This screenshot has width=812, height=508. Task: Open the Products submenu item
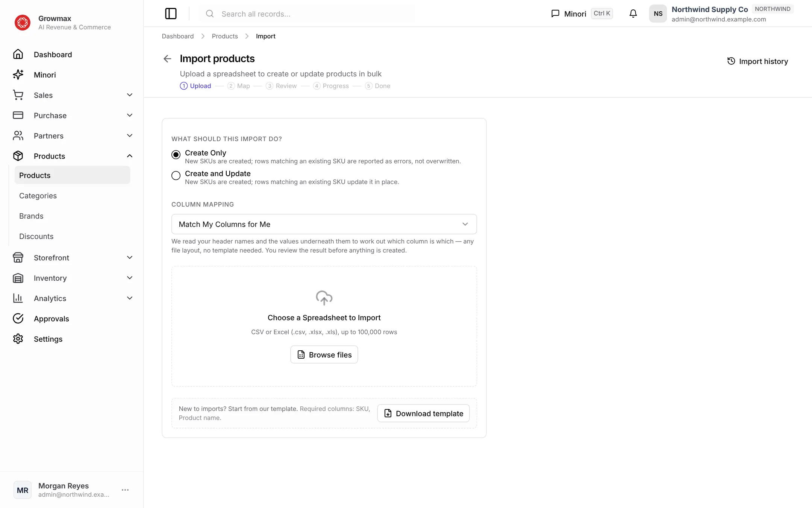72,175
